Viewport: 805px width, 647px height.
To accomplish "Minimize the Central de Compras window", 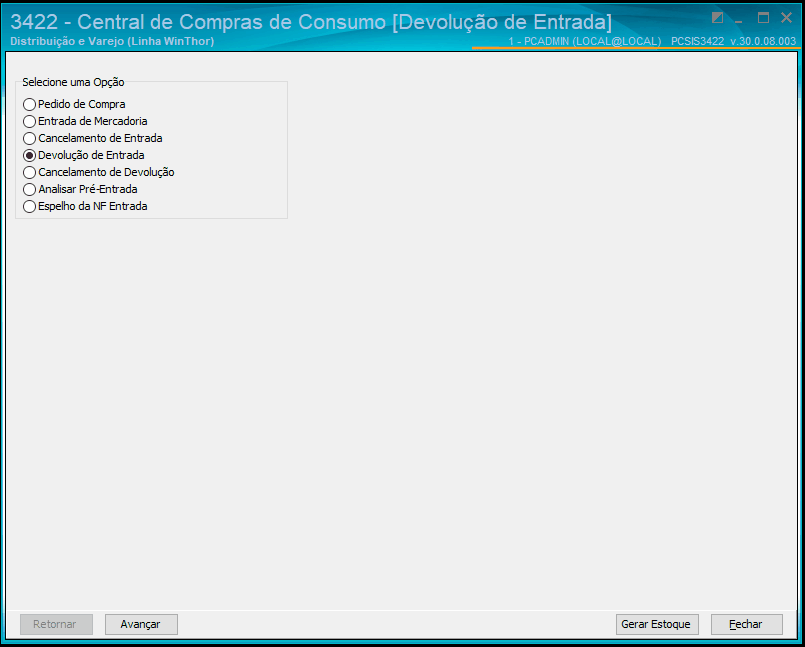I will (739, 20).
